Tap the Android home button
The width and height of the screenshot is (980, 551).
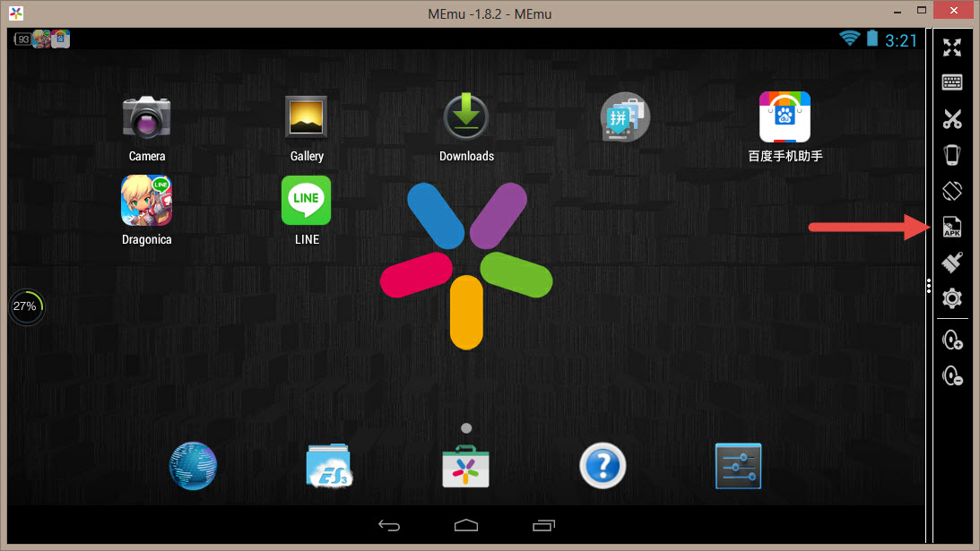click(x=466, y=525)
